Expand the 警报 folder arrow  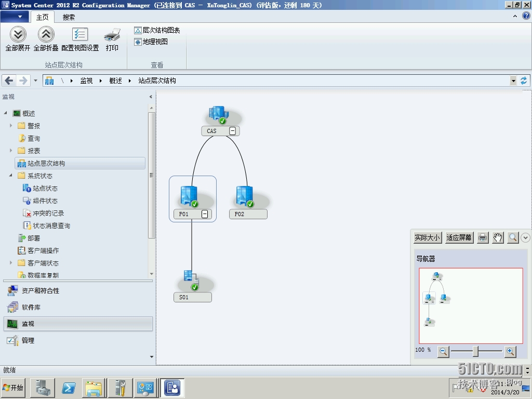pyautogui.click(x=11, y=126)
